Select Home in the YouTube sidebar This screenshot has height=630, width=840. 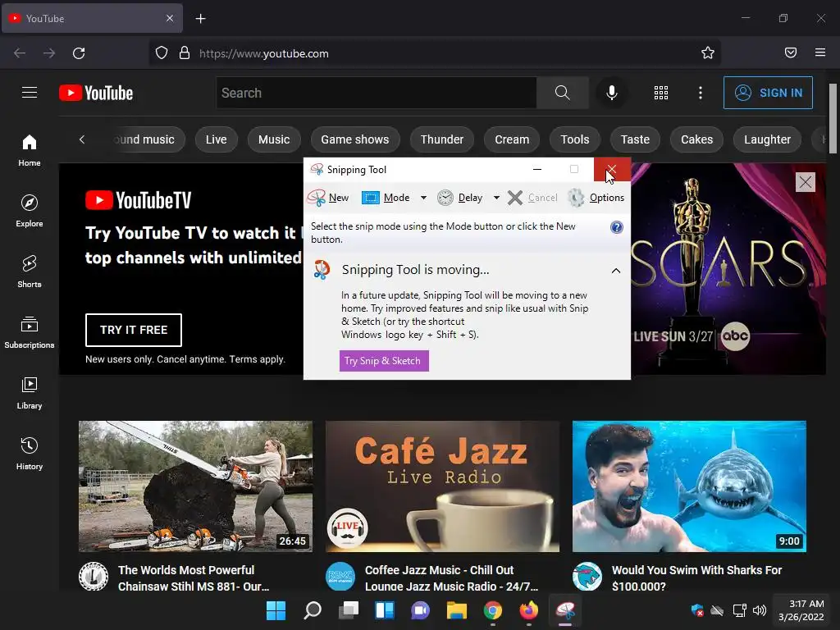click(30, 150)
